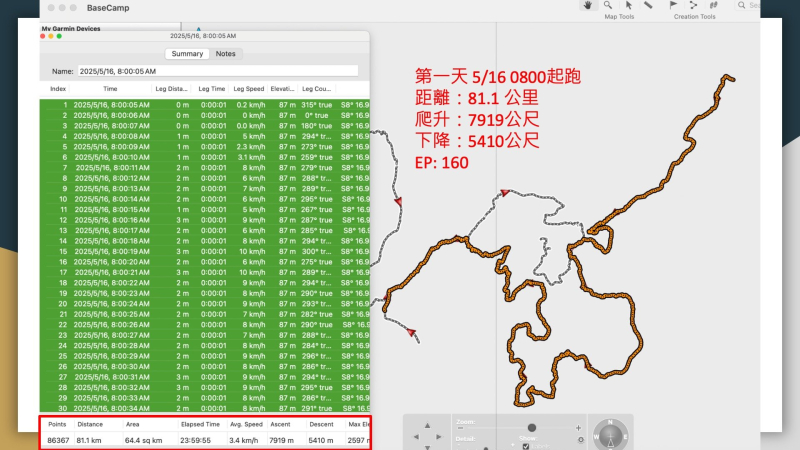Select track point row 8:00:11 AM
Screen dimensions: 800x450
tap(205, 168)
